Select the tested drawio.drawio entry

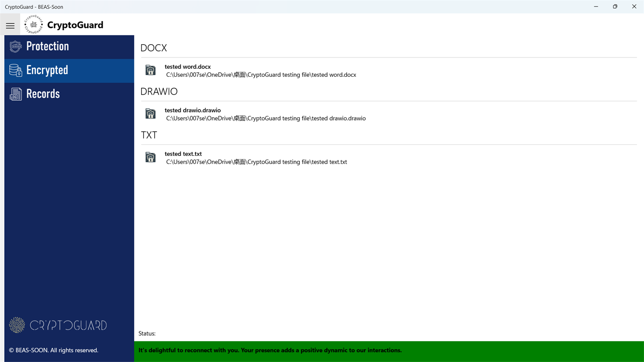(x=192, y=110)
